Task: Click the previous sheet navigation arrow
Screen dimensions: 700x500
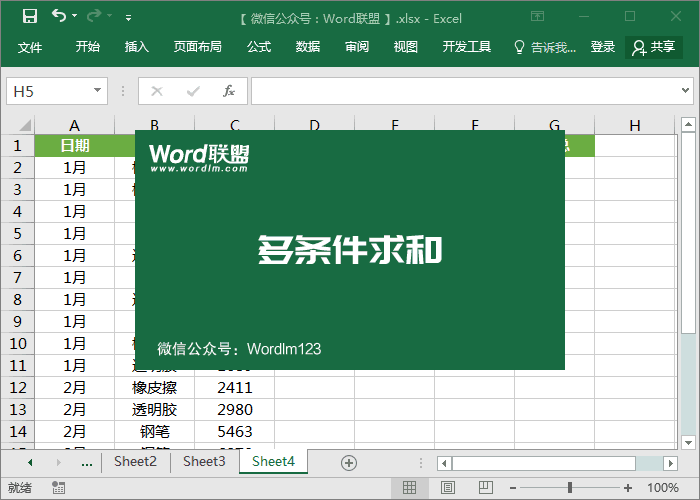Action: click(x=30, y=462)
